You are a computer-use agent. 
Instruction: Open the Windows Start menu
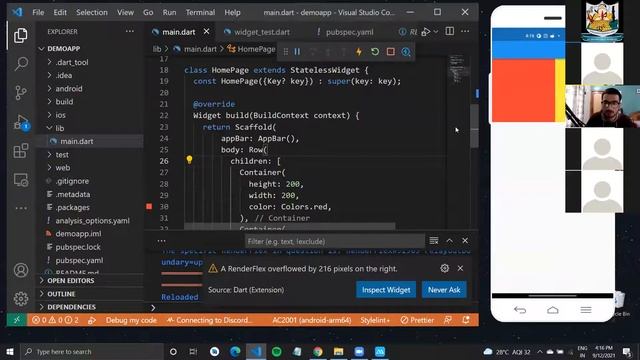pos(10,351)
